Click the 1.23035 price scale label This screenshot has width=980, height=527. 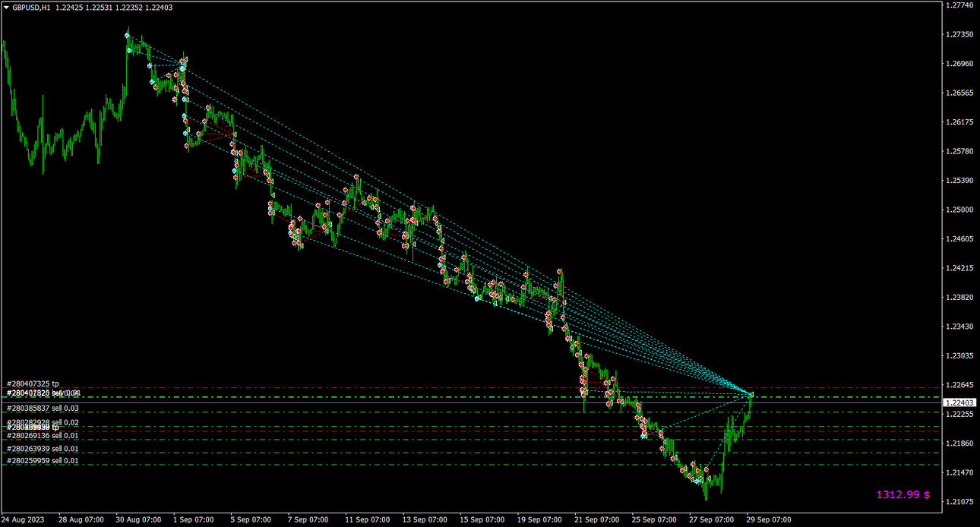pyautogui.click(x=960, y=355)
